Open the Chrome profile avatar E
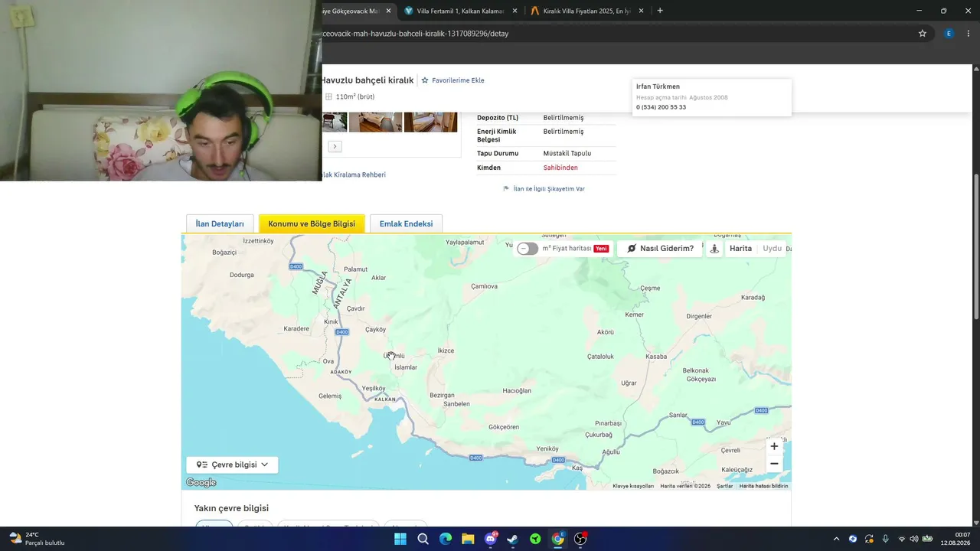Image resolution: width=980 pixels, height=551 pixels. pos(949,33)
